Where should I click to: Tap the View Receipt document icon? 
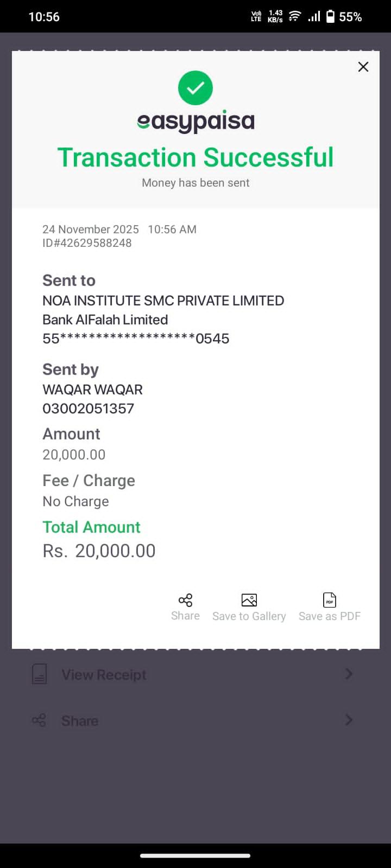click(x=39, y=674)
